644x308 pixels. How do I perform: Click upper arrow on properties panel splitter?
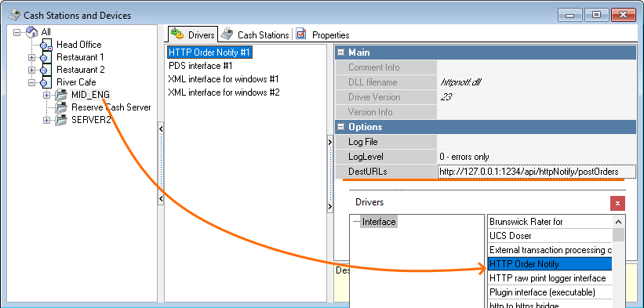click(x=329, y=143)
